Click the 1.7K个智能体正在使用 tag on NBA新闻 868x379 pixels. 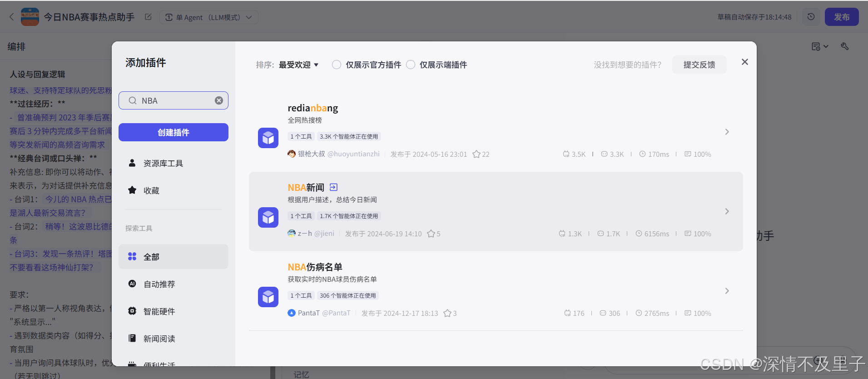tap(349, 216)
